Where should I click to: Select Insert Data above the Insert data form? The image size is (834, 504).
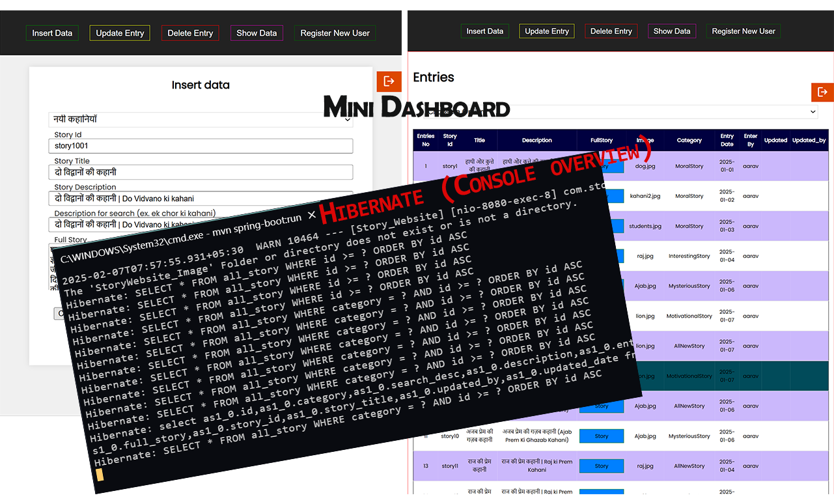(52, 33)
